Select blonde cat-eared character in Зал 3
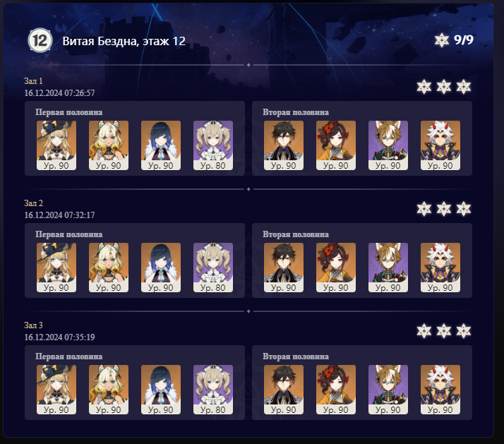 [x=109, y=390]
